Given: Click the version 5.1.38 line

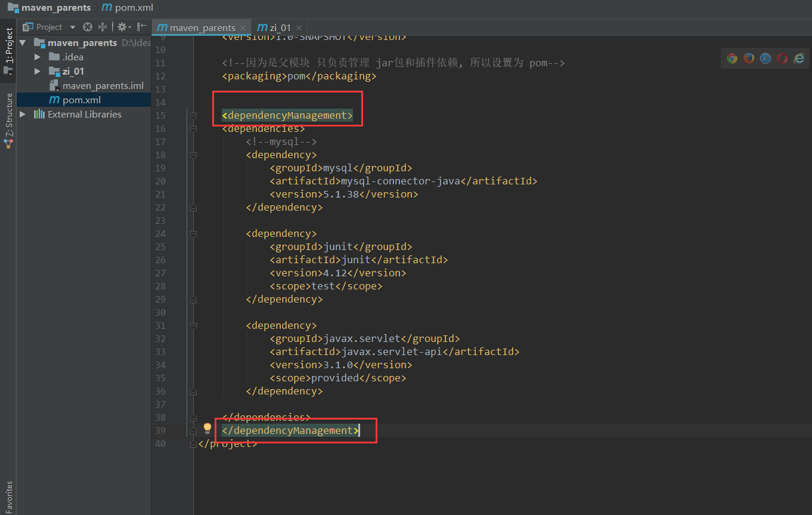Looking at the screenshot, I should point(344,195).
